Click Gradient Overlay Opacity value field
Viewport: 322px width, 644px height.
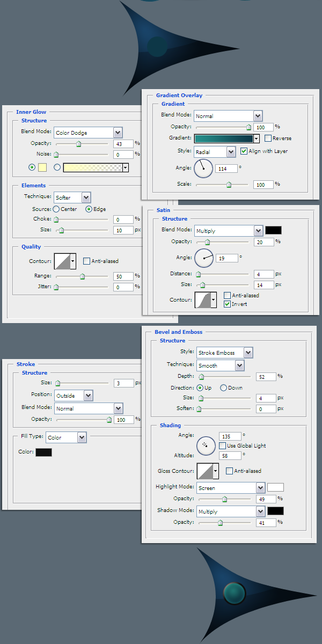(264, 127)
